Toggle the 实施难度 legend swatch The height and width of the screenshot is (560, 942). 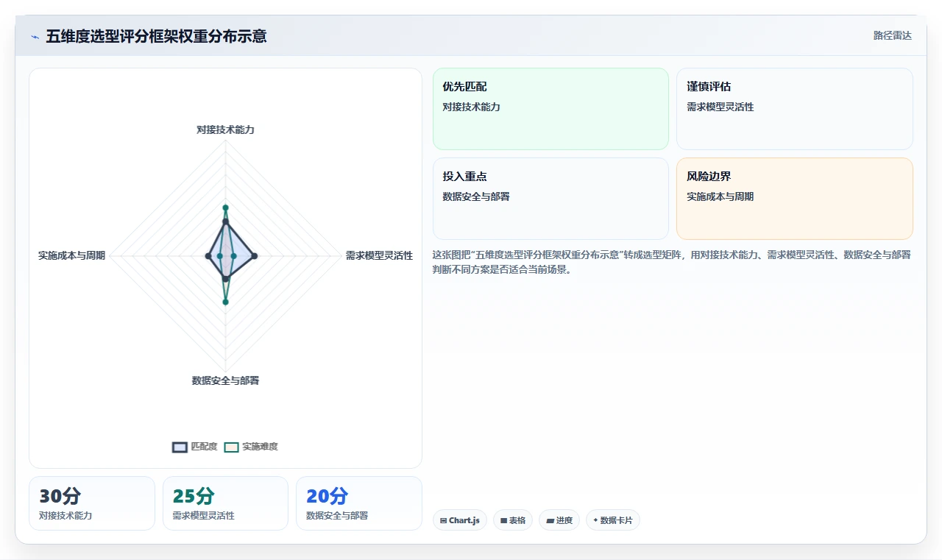pyautogui.click(x=231, y=447)
